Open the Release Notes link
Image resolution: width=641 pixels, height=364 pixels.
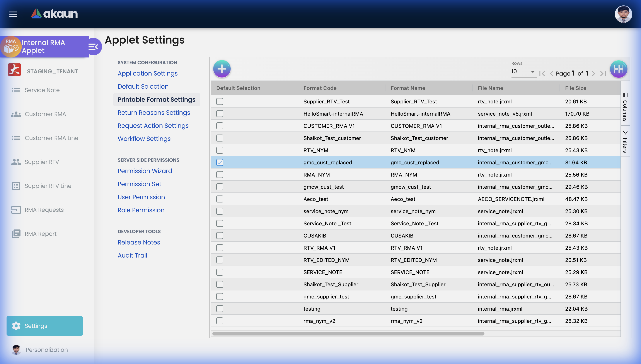coord(139,242)
